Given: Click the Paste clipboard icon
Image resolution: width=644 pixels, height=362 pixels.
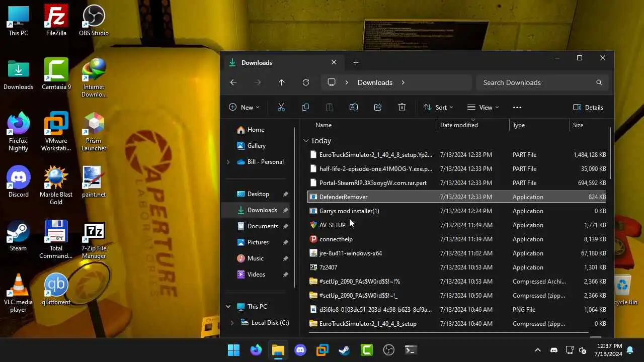Looking at the screenshot, I should click(330, 107).
